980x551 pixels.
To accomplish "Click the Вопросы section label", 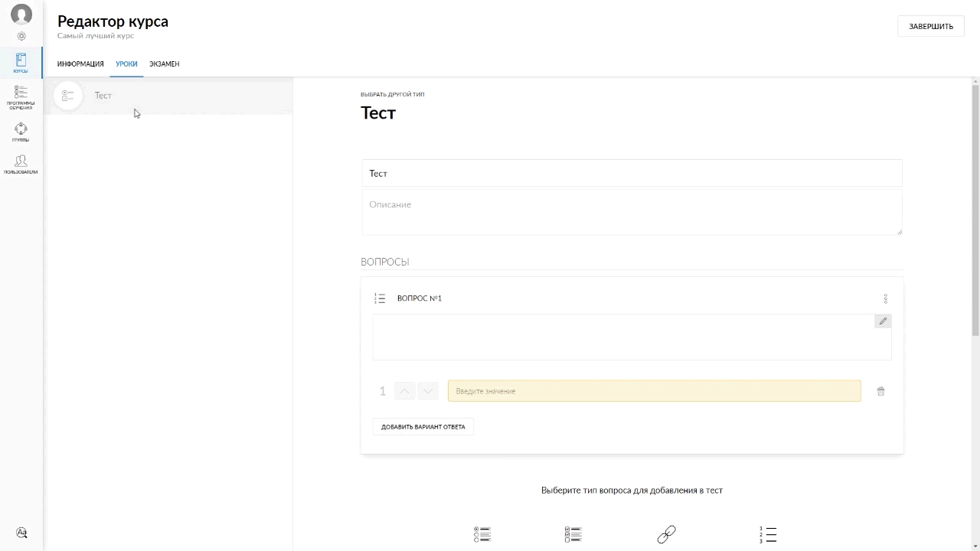I will (385, 262).
